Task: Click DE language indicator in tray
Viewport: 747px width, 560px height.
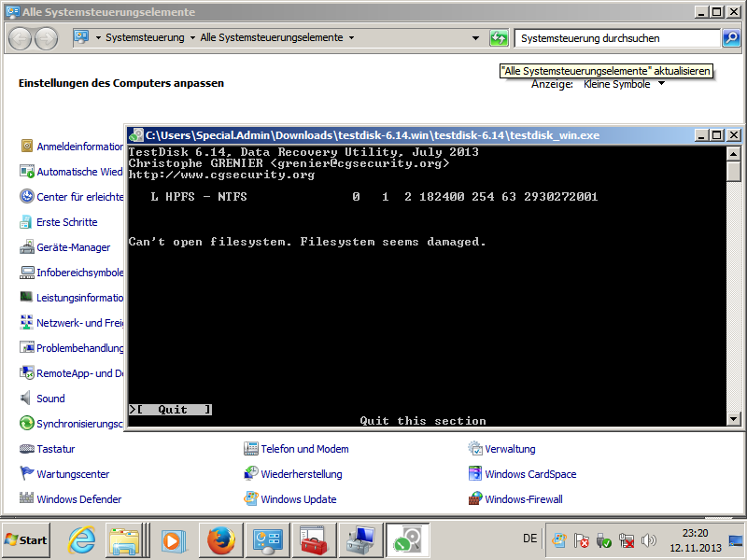Action: tap(529, 539)
